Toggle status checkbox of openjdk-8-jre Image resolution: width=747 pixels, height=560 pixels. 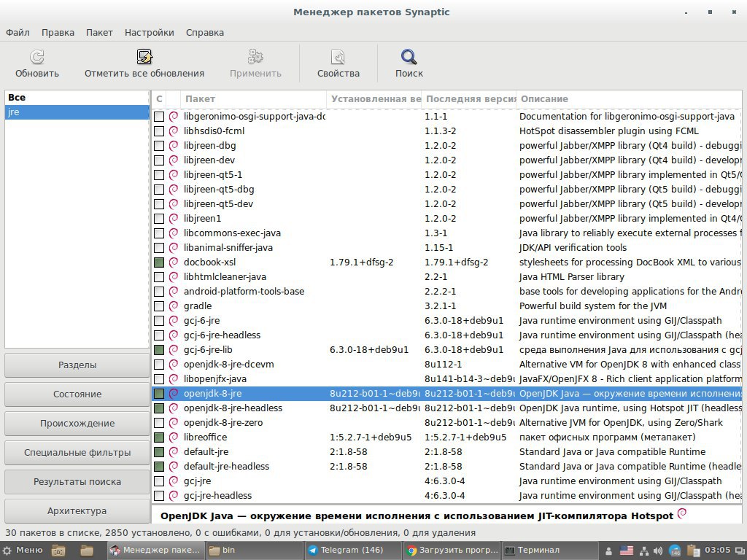[159, 394]
